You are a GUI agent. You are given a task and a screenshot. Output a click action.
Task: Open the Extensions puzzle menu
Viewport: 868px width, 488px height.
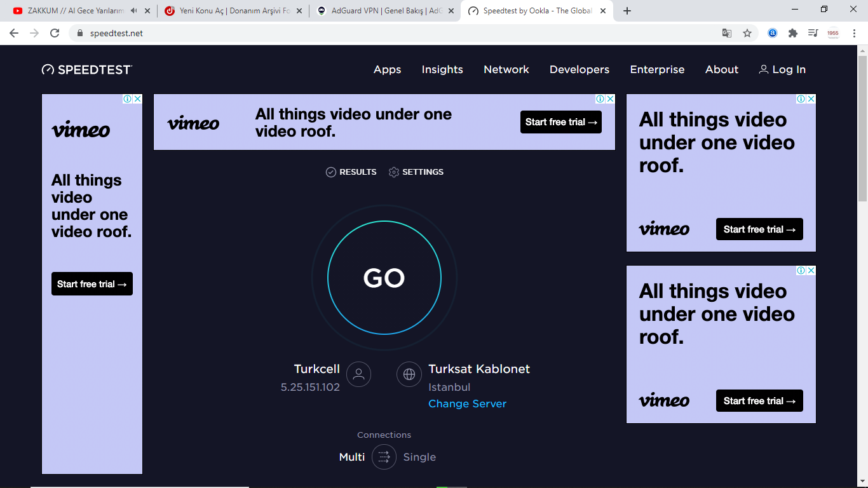[x=793, y=33]
